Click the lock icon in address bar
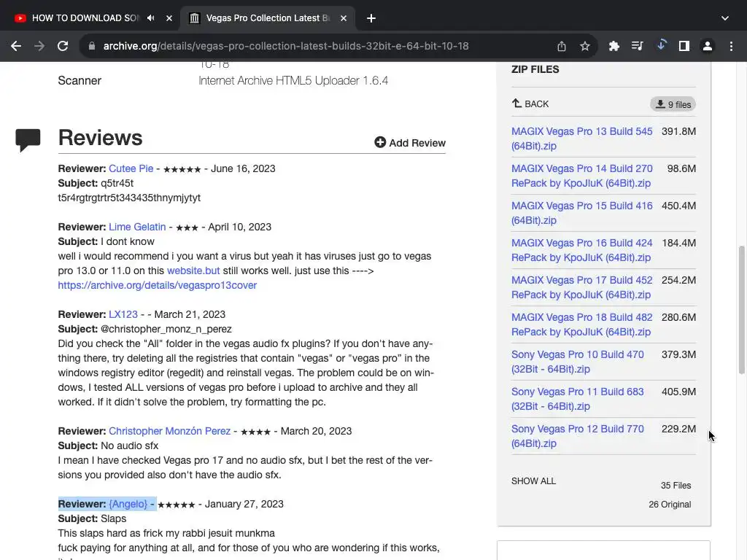747x560 pixels. coord(92,46)
